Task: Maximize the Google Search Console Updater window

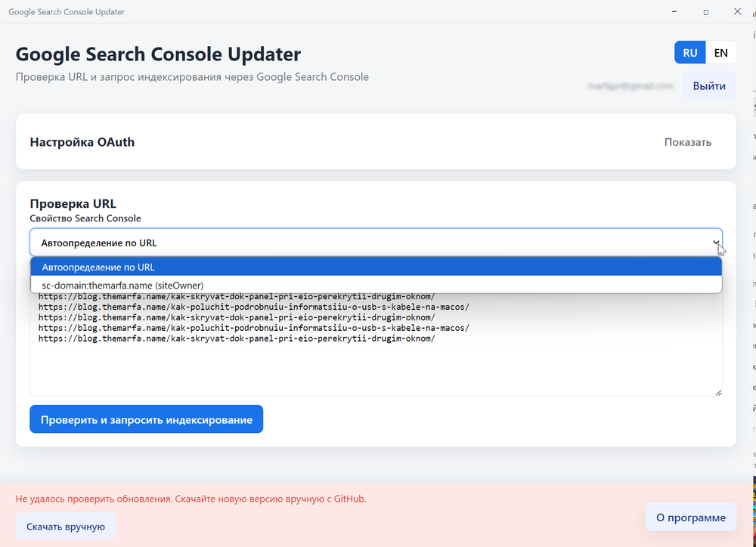Action: 706,11
